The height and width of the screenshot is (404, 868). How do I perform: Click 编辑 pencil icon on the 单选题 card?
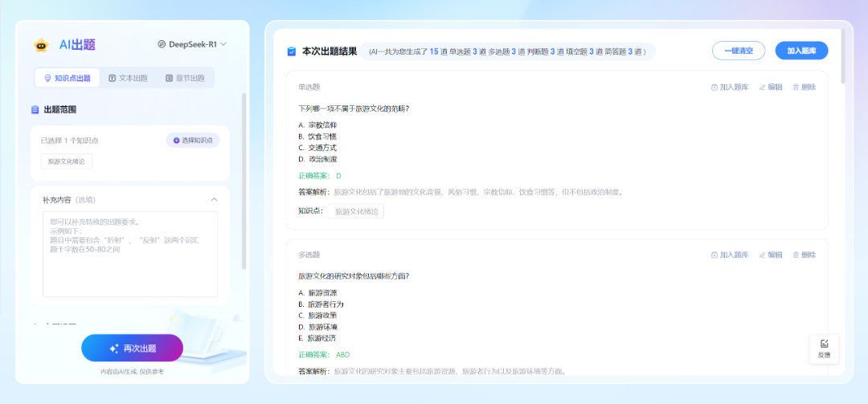[762, 87]
